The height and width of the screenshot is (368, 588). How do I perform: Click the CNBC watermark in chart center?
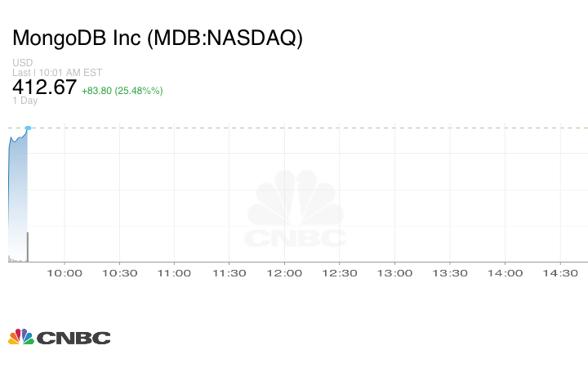click(296, 213)
